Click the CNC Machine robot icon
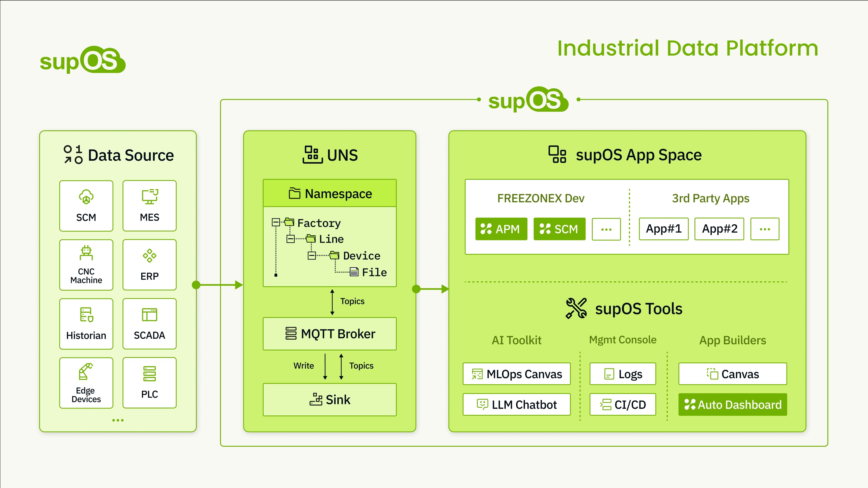The height and width of the screenshot is (488, 868). click(86, 253)
